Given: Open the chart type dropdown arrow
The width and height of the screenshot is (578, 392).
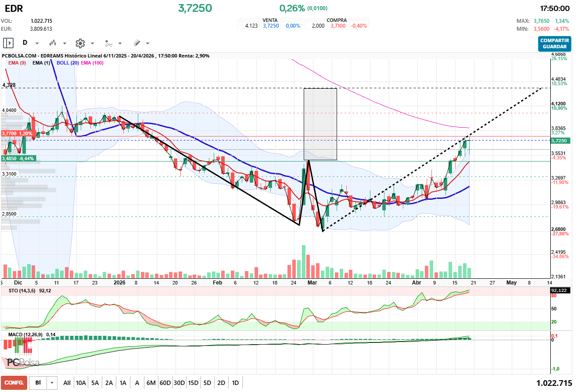Looking at the screenshot, I should (65, 43).
